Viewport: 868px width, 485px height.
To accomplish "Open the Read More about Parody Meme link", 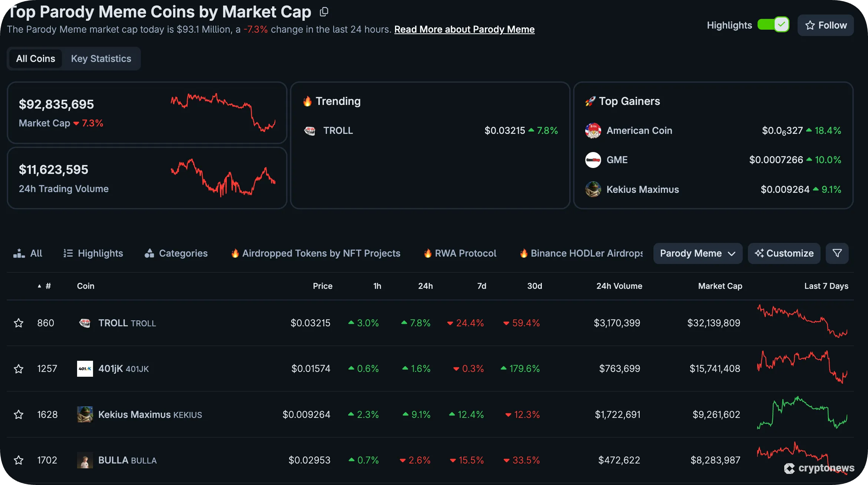I will coord(464,29).
